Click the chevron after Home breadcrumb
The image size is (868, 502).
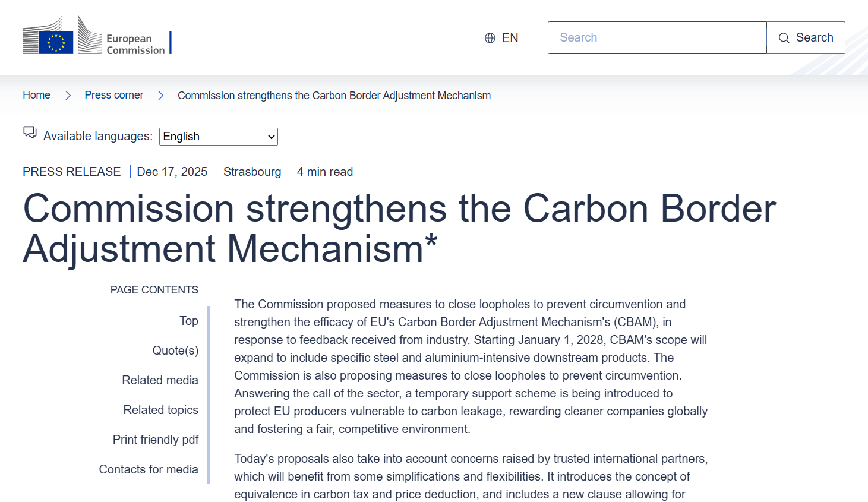click(68, 96)
